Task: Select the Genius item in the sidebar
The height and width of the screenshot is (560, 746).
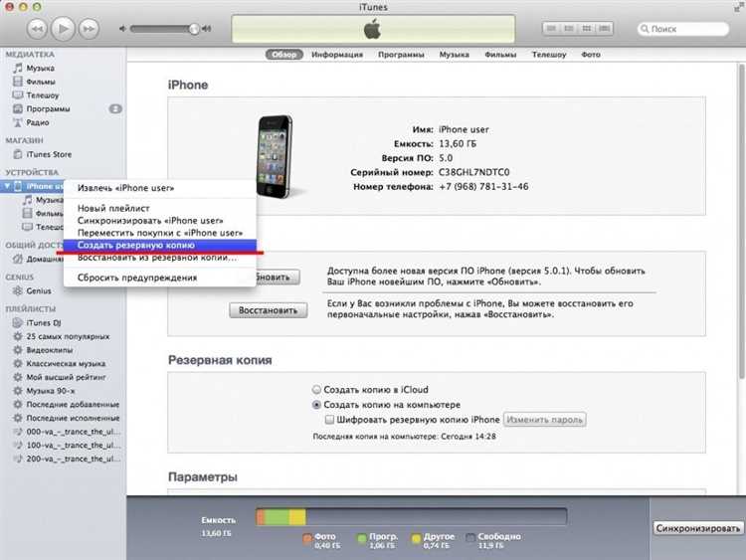Action: click(x=41, y=290)
